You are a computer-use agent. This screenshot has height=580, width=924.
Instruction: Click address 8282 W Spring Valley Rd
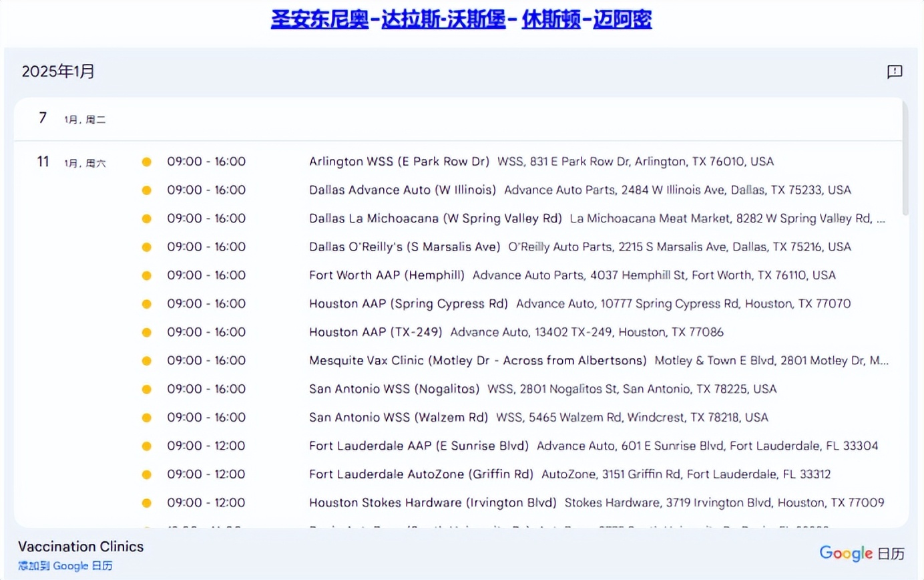(728, 219)
